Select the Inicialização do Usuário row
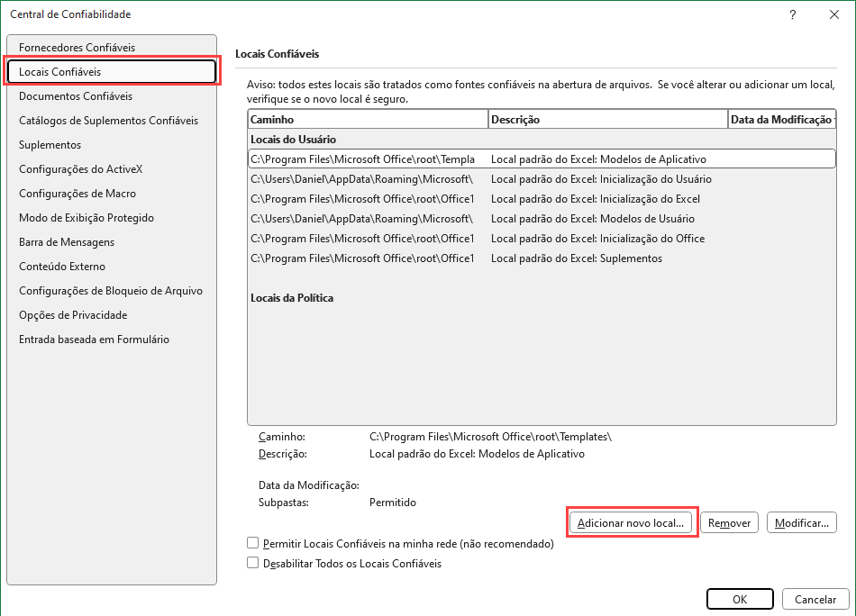Viewport: 856px width, 616px height. coord(542,179)
